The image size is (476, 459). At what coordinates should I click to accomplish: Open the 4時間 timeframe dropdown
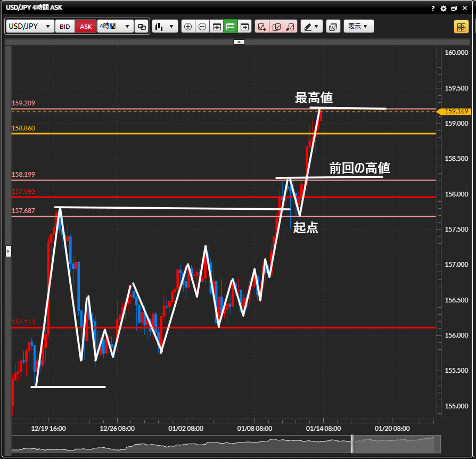[114, 26]
